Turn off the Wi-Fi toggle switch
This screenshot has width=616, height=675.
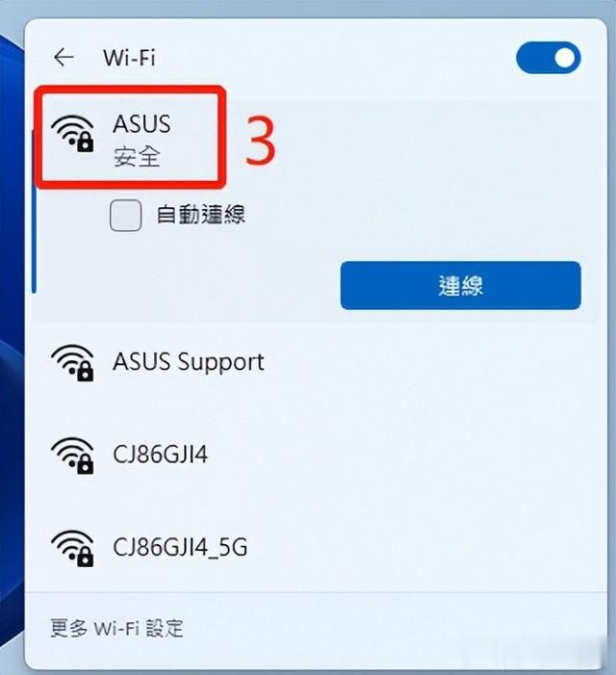coord(548,57)
